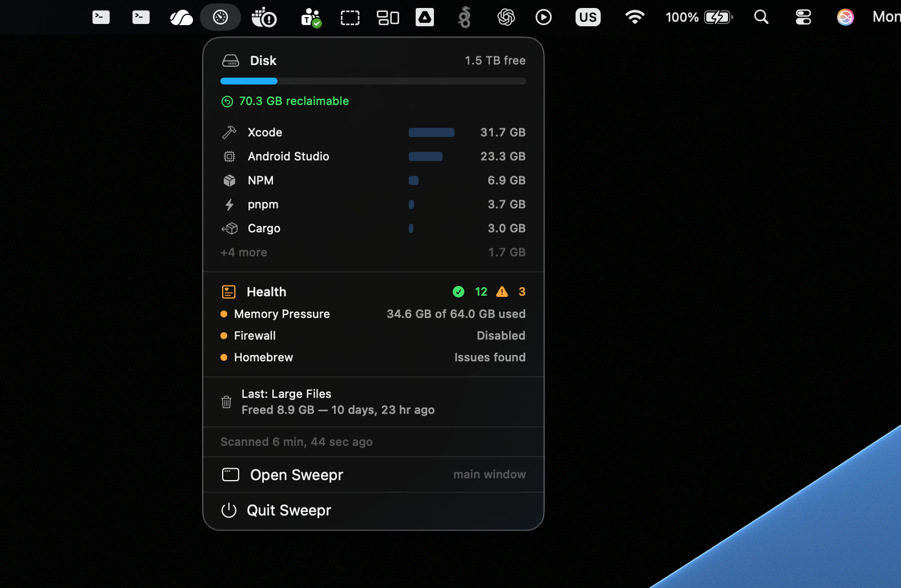Click the Health section icon
This screenshot has width=901, height=588.
228,292
